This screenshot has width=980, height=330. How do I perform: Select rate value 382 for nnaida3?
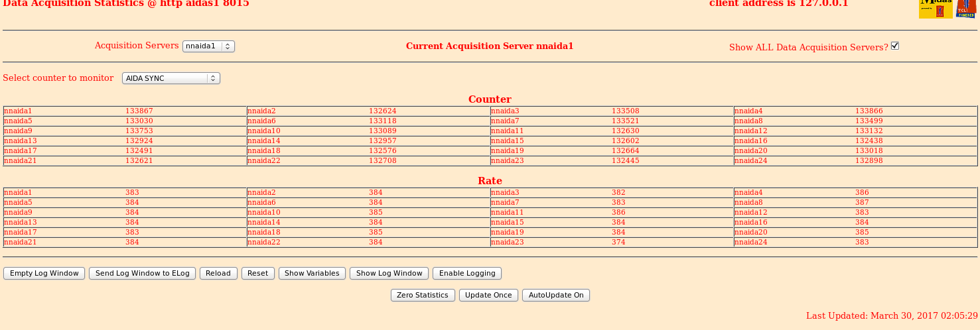click(618, 193)
